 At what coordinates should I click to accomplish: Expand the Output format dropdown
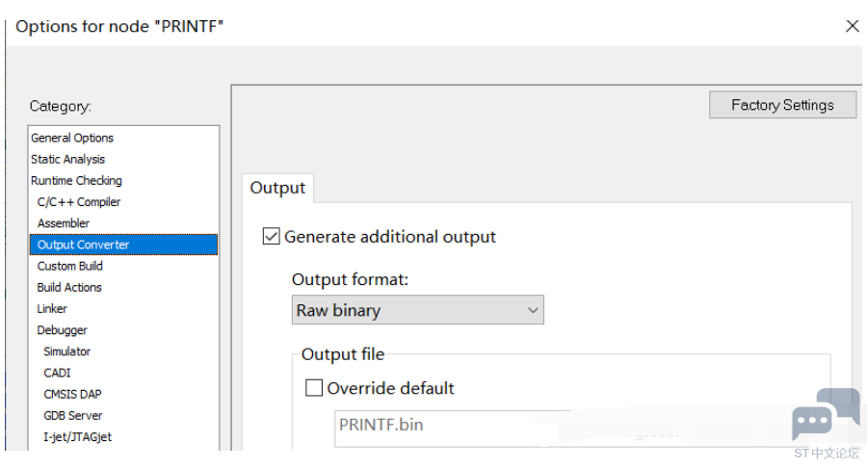click(417, 310)
